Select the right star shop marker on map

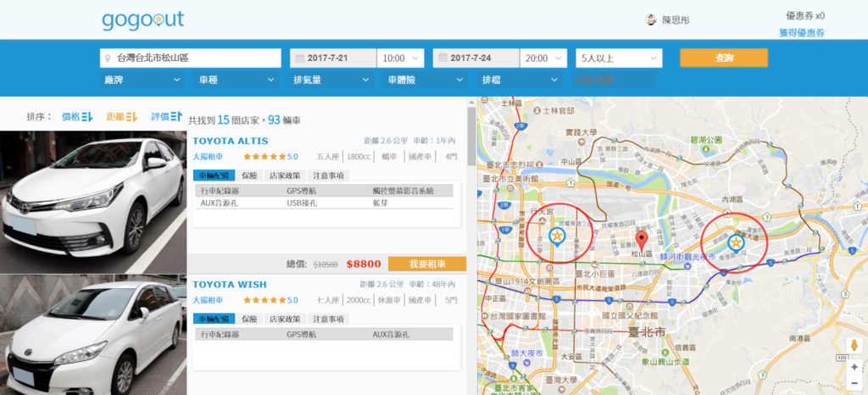[736, 242]
